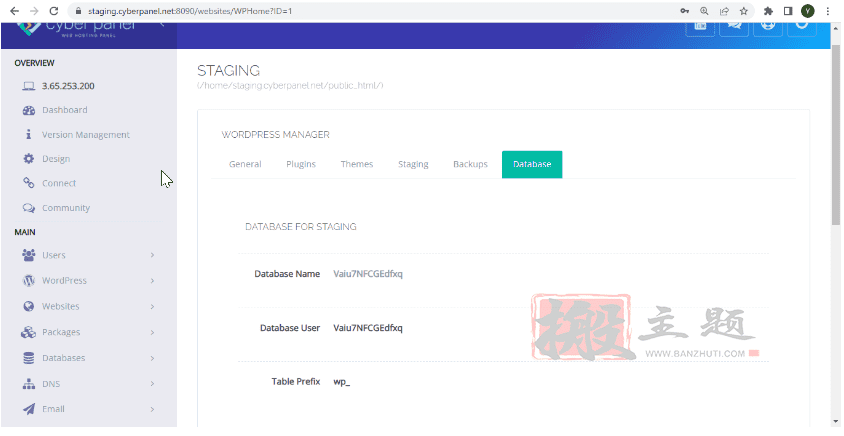Click the browser forward arrow

pos(34,11)
